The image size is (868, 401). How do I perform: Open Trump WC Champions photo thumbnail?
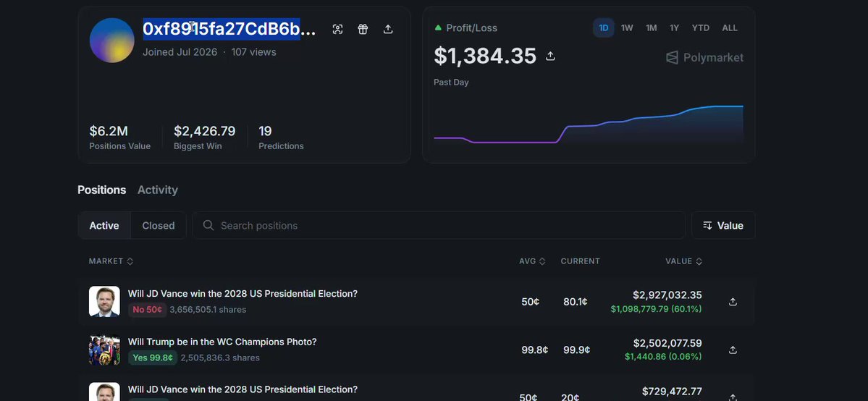click(104, 350)
